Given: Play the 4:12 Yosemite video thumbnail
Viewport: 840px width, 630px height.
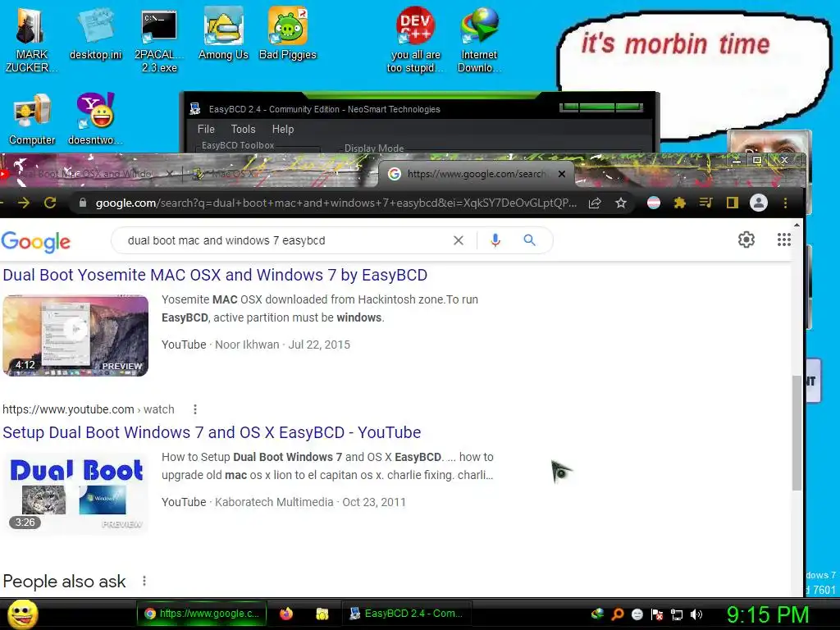Looking at the screenshot, I should pyautogui.click(x=75, y=336).
